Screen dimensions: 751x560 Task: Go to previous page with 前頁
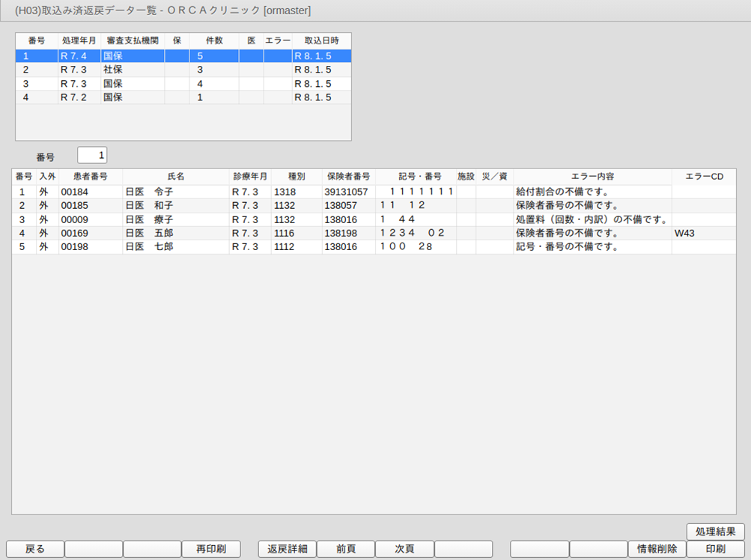(345, 549)
